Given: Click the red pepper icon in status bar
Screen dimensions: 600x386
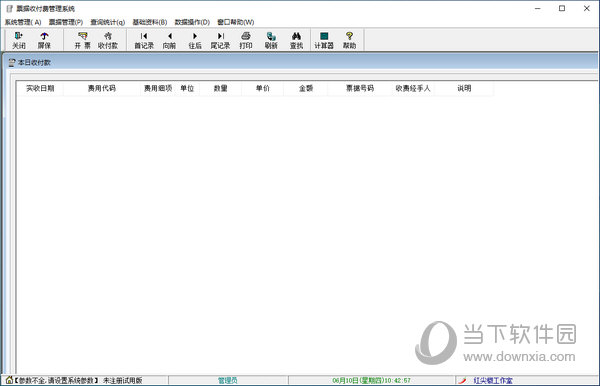Looking at the screenshot, I should 463,380.
